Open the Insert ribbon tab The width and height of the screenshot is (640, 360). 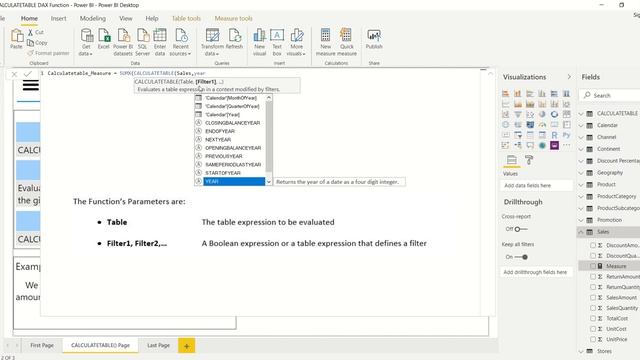click(58, 18)
